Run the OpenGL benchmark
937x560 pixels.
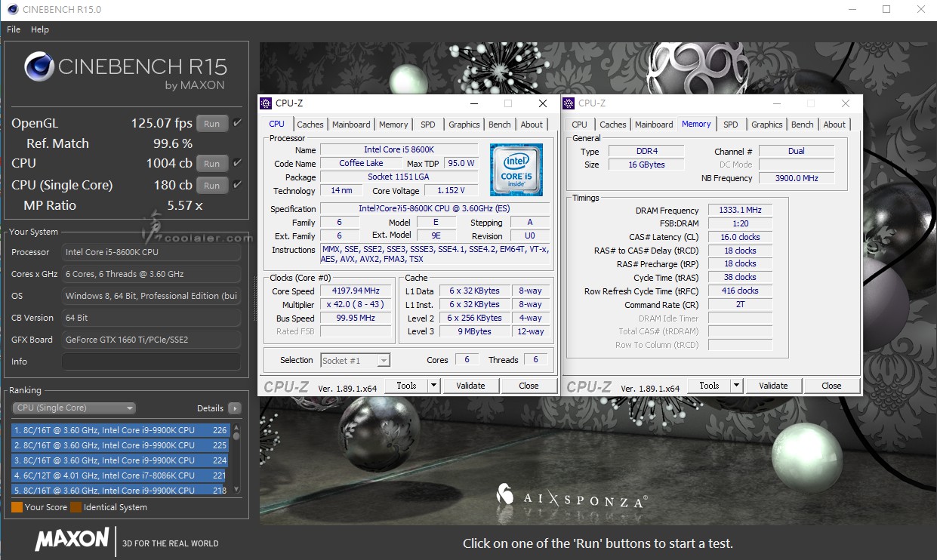(x=212, y=124)
